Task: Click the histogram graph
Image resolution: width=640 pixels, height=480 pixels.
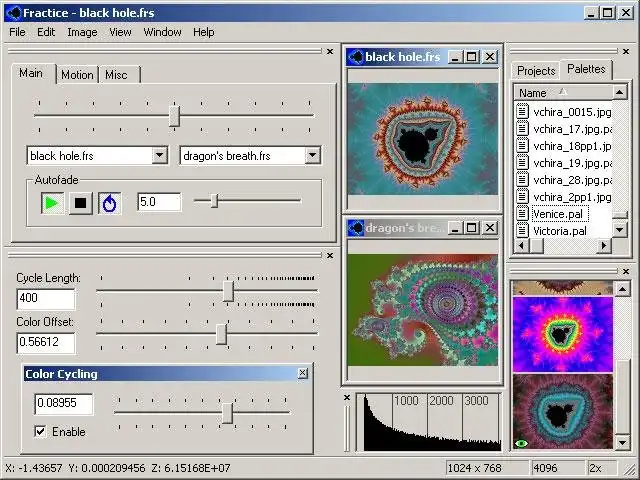Action: [x=429, y=422]
